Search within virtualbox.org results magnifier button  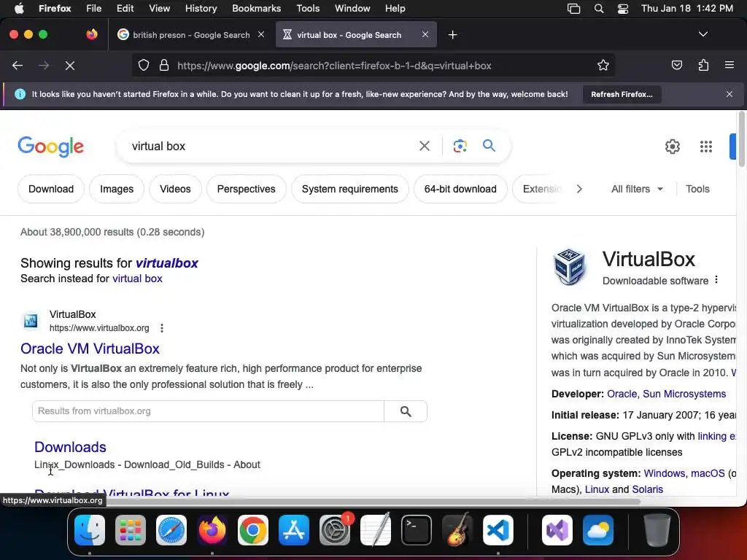[x=406, y=411]
